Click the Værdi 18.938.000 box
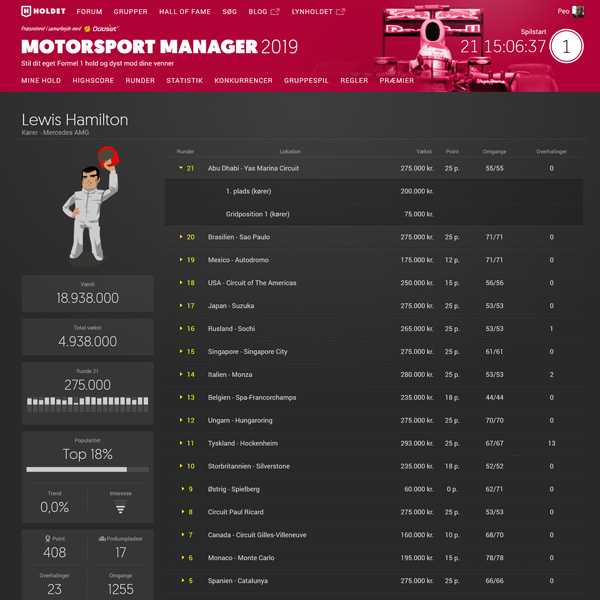 [88, 293]
